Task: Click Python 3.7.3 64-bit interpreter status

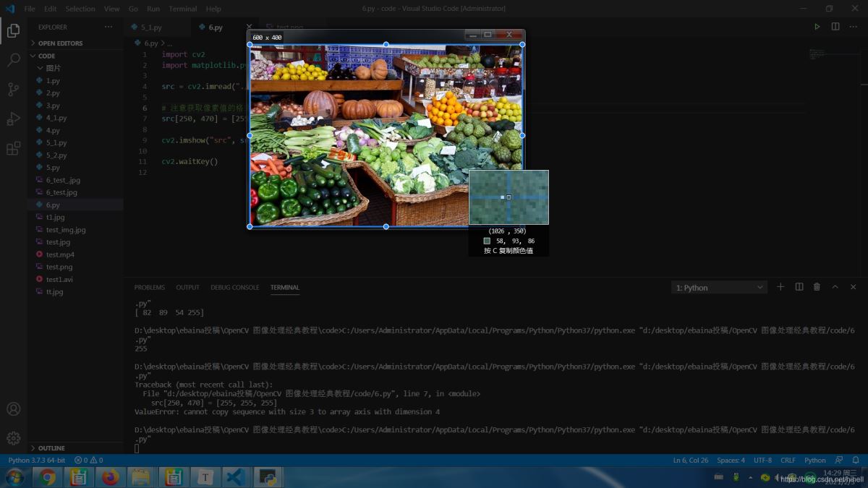Action: [36, 460]
